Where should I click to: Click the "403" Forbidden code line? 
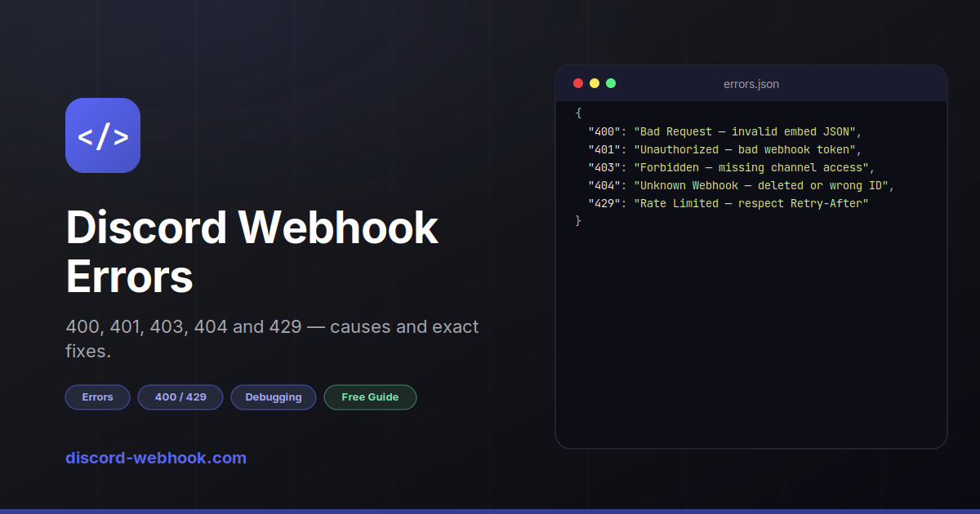pyautogui.click(x=732, y=167)
